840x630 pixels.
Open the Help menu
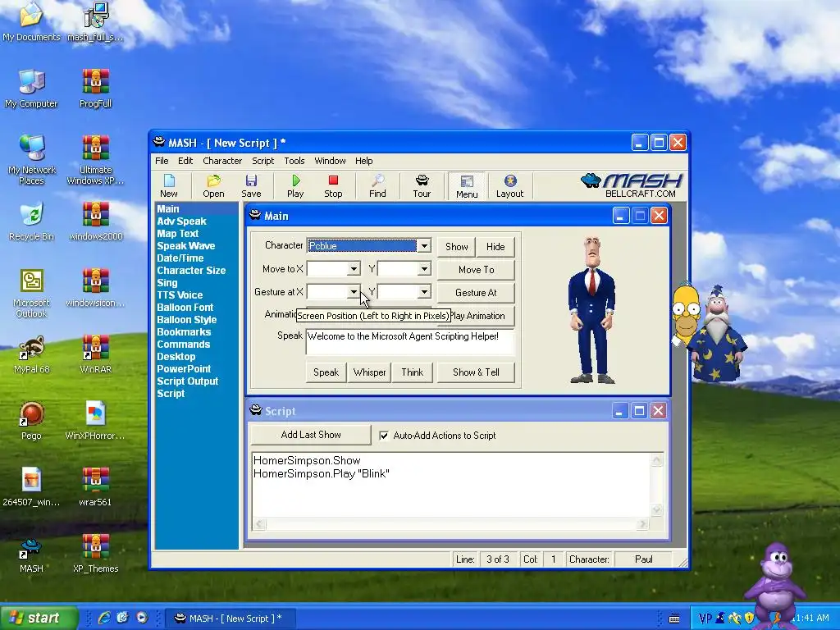pyautogui.click(x=363, y=161)
